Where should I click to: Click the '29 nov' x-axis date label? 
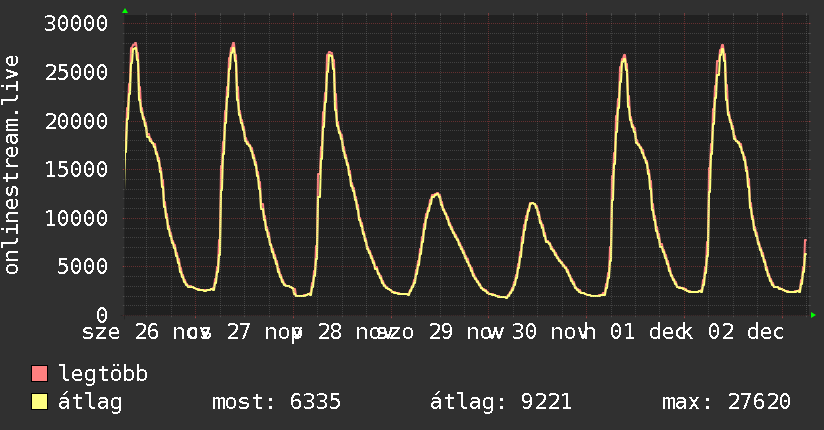tap(466, 332)
